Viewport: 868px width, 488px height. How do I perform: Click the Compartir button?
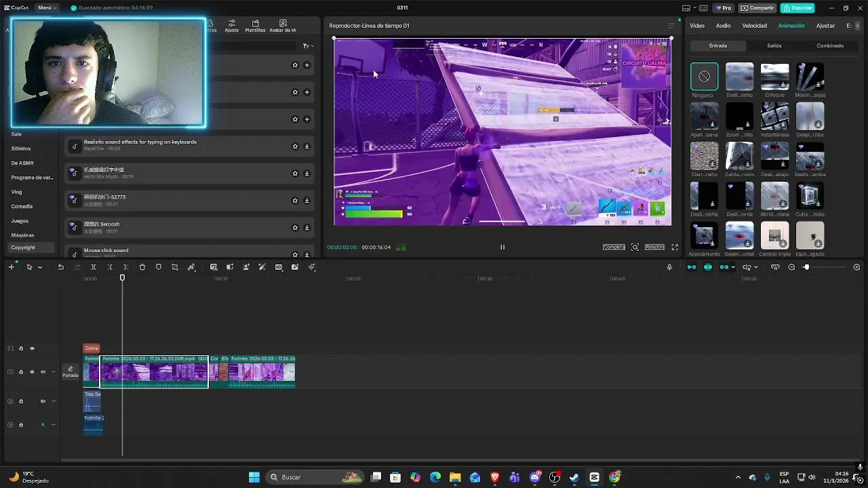(757, 8)
